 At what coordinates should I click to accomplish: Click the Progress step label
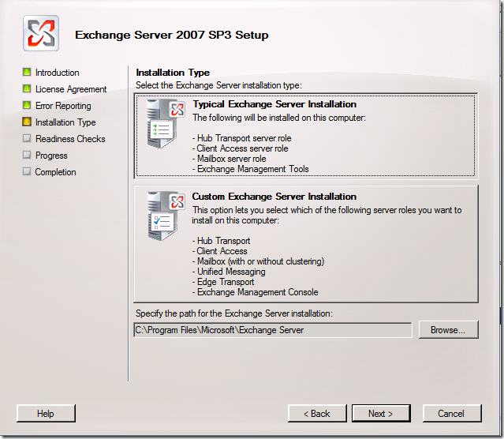point(51,156)
